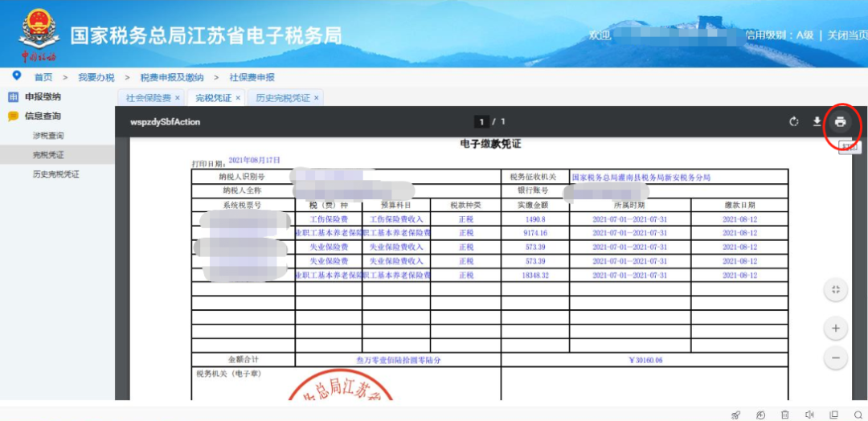This screenshot has width=868, height=421.
Task: Click the 电子缴款凭证 heading
Action: [x=490, y=145]
